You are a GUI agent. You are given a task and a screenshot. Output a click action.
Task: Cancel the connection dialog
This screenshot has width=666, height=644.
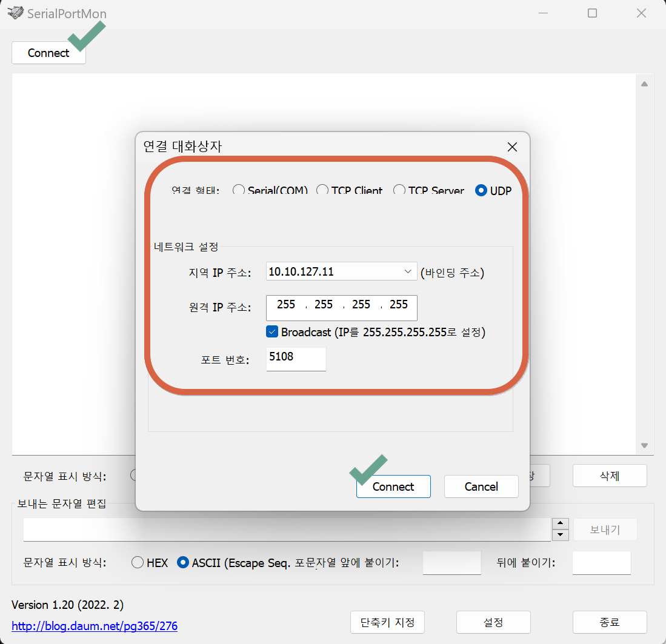point(481,486)
